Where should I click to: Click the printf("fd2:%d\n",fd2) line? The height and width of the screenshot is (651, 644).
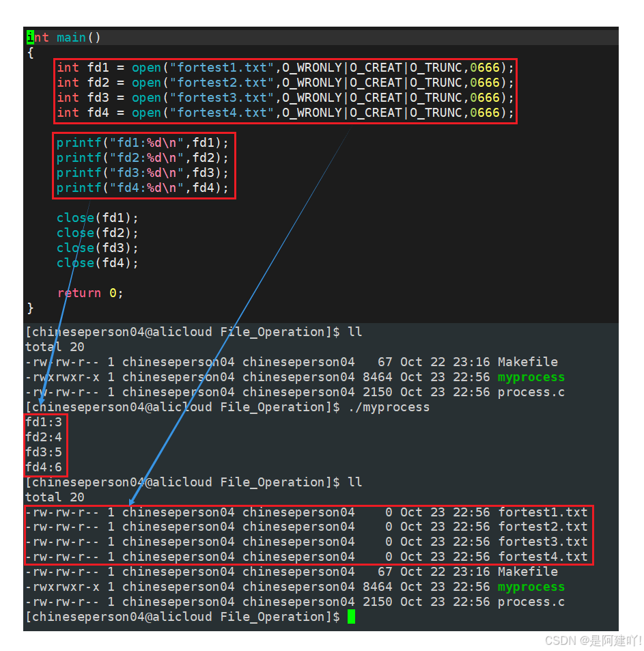tap(142, 158)
